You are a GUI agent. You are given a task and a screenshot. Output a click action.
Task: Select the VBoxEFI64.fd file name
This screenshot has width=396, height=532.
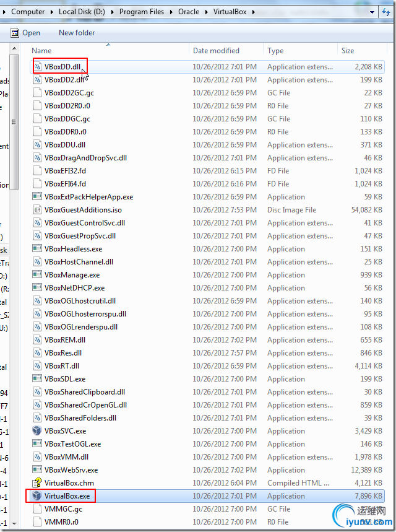[x=65, y=184]
